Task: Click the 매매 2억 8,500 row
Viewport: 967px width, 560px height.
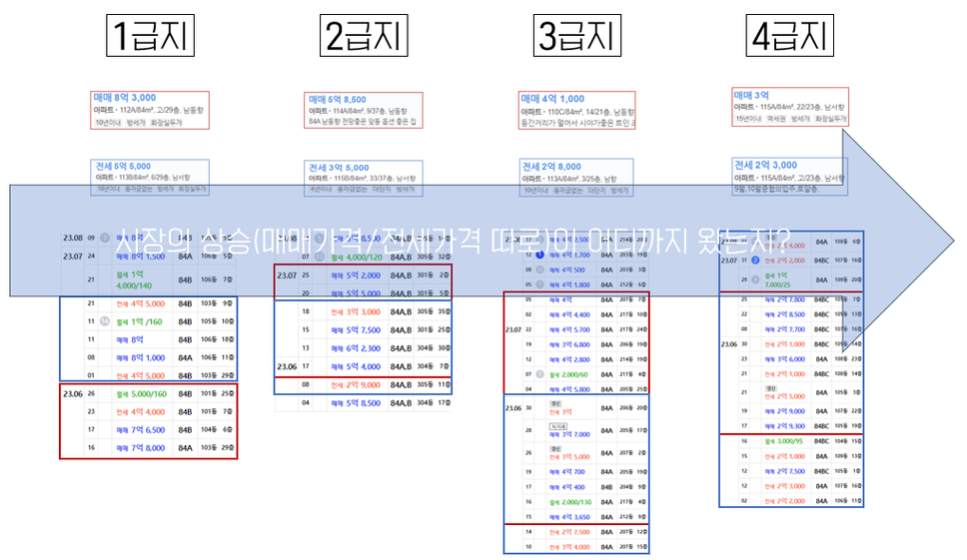Action: coord(791,314)
